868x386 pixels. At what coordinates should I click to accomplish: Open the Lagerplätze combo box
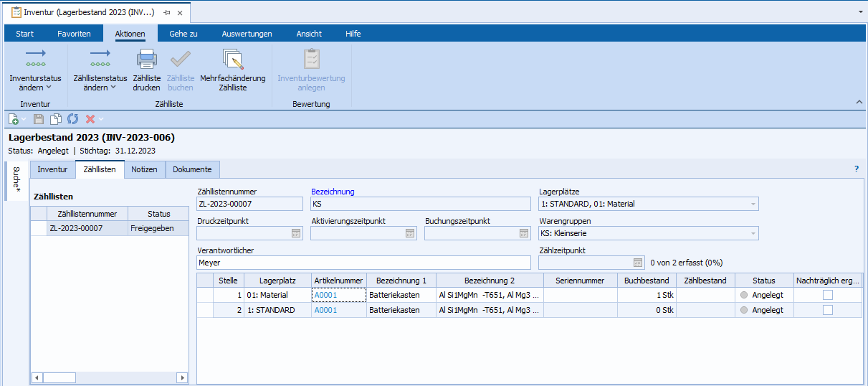click(x=753, y=204)
